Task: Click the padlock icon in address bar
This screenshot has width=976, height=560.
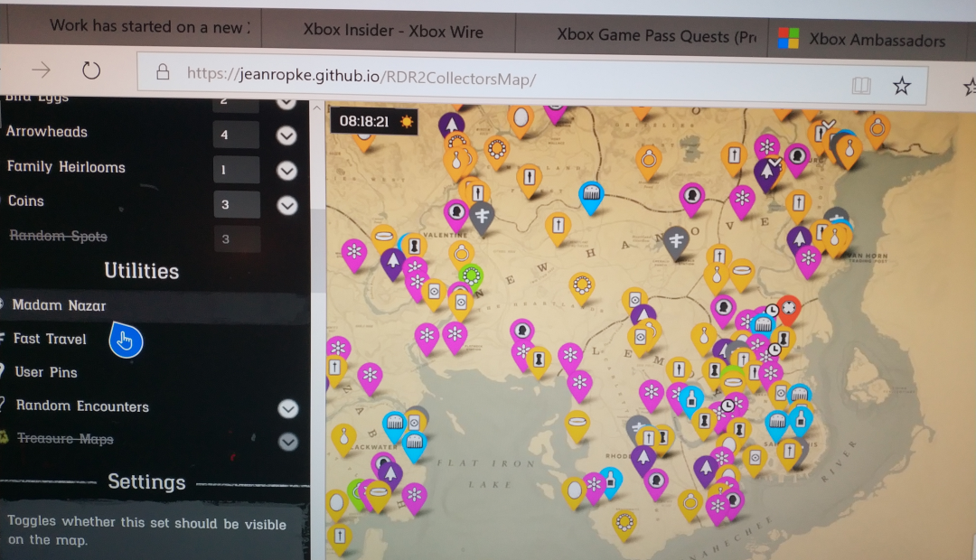Action: (x=163, y=71)
